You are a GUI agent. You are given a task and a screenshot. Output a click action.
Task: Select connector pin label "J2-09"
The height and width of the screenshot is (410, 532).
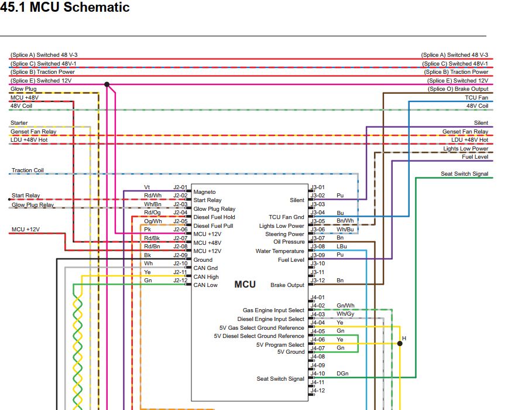click(180, 255)
